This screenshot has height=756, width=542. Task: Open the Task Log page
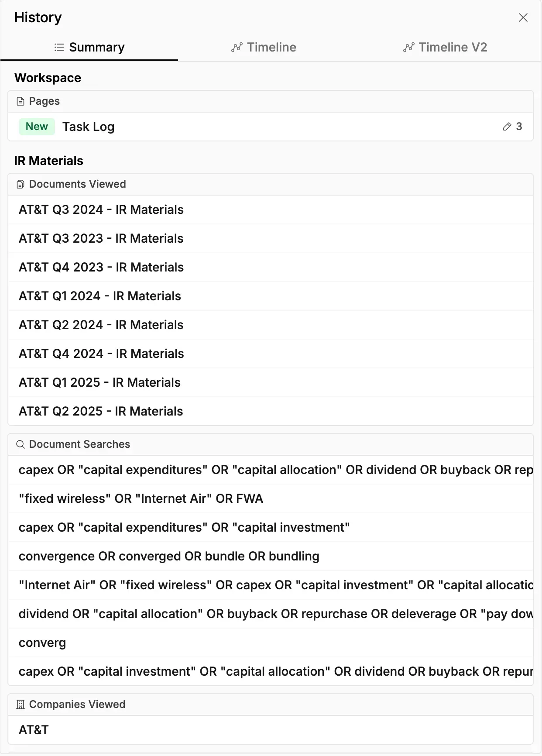pos(88,127)
